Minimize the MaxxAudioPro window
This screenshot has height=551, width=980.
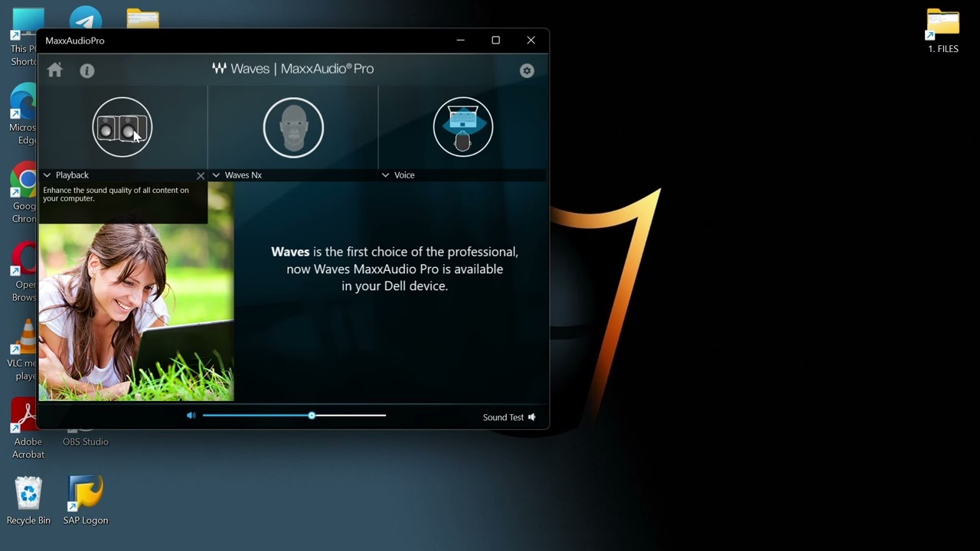pyautogui.click(x=460, y=41)
